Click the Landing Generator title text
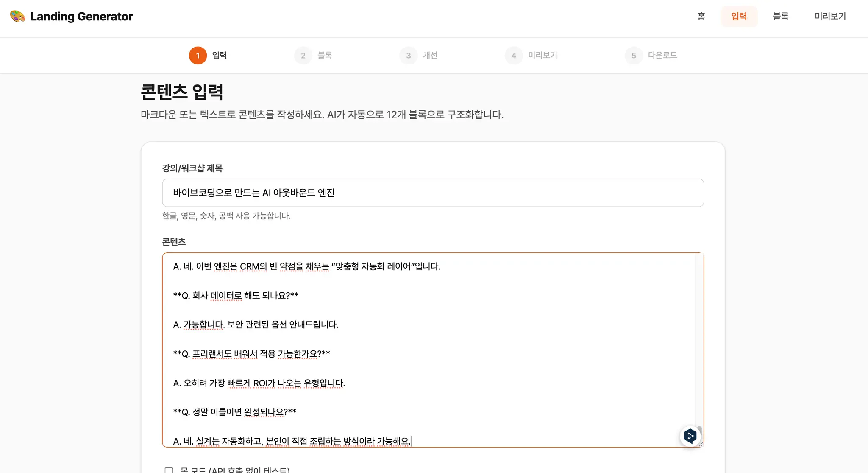The height and width of the screenshot is (473, 868). point(81,16)
